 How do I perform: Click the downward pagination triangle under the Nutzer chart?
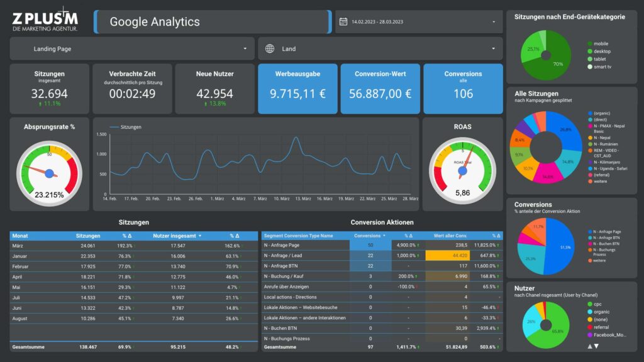[596, 346]
